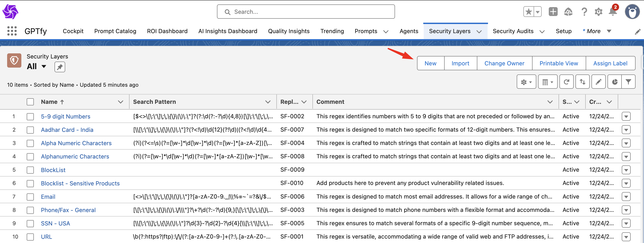Open row actions for URL record
Image resolution: width=644 pixels, height=243 pixels.
click(x=626, y=237)
